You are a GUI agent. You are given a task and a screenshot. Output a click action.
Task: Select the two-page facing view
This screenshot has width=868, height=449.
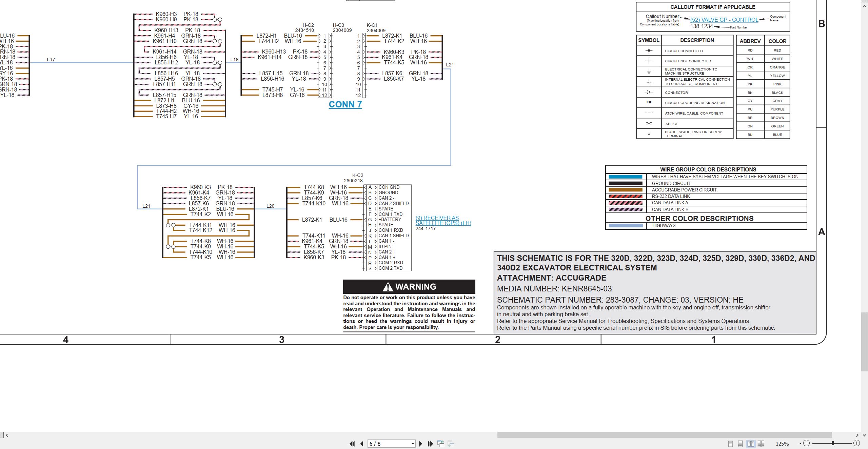tap(751, 444)
